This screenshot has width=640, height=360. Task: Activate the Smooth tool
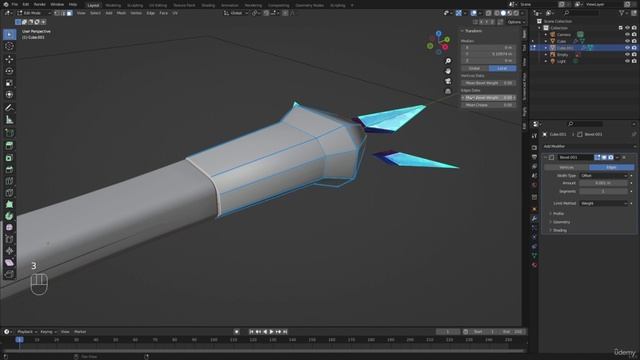tap(9, 227)
